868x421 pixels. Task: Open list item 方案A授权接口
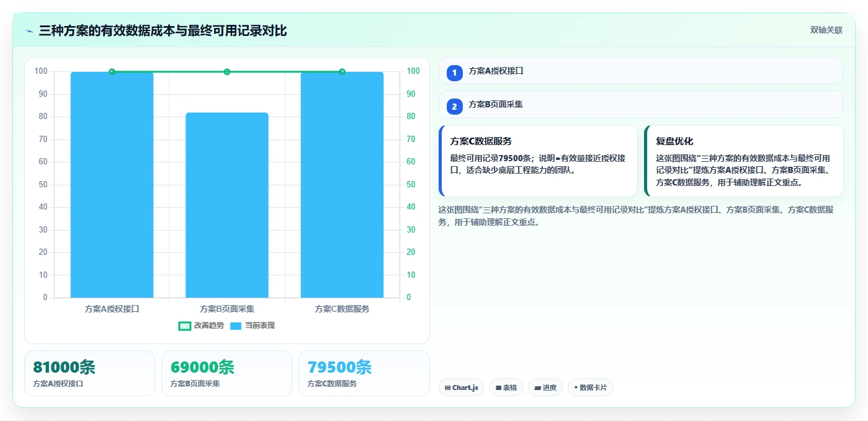[x=641, y=71]
